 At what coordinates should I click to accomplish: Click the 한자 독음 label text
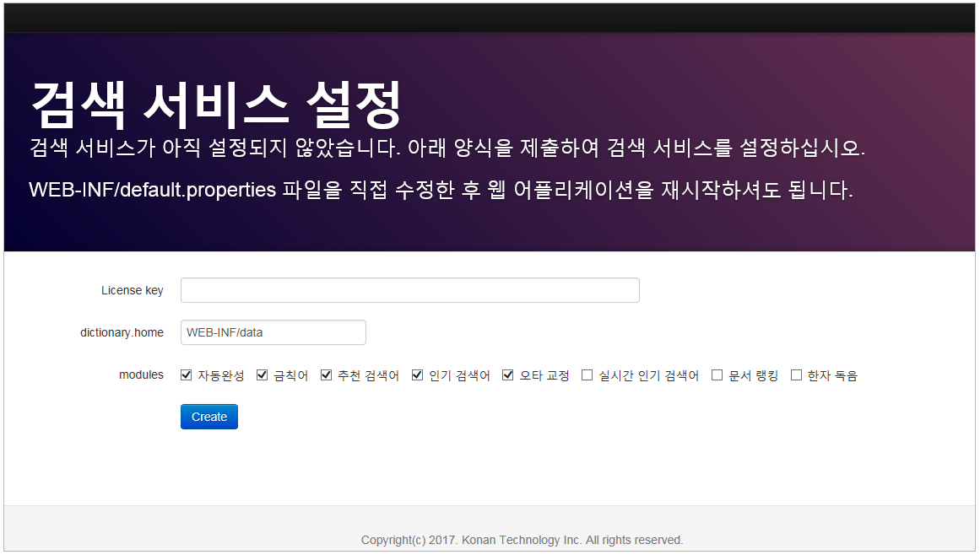(832, 376)
